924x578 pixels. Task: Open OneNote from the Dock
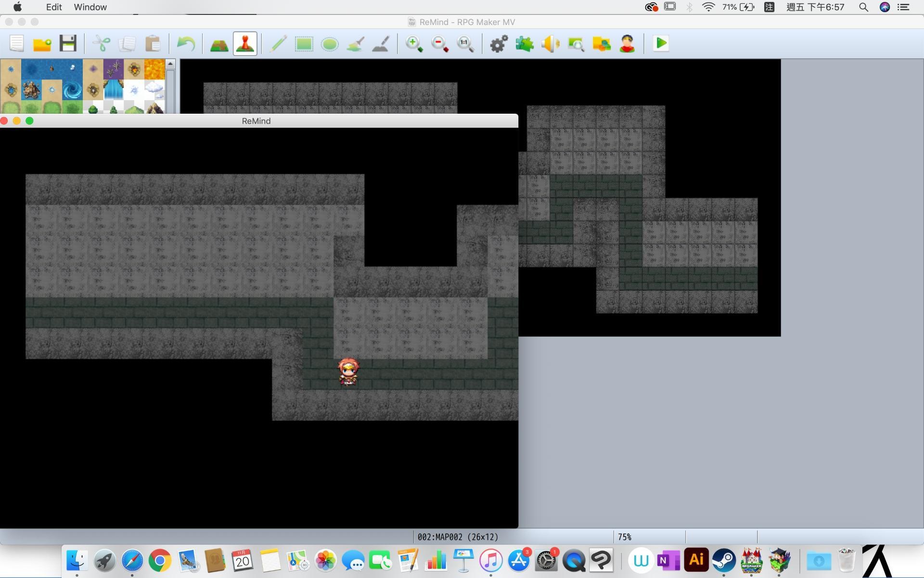coord(669,560)
